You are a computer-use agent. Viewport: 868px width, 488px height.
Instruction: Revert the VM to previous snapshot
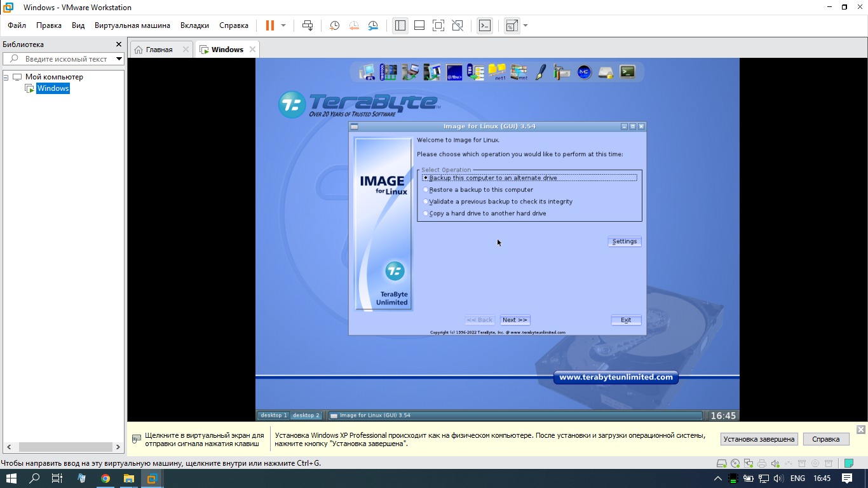[354, 25]
